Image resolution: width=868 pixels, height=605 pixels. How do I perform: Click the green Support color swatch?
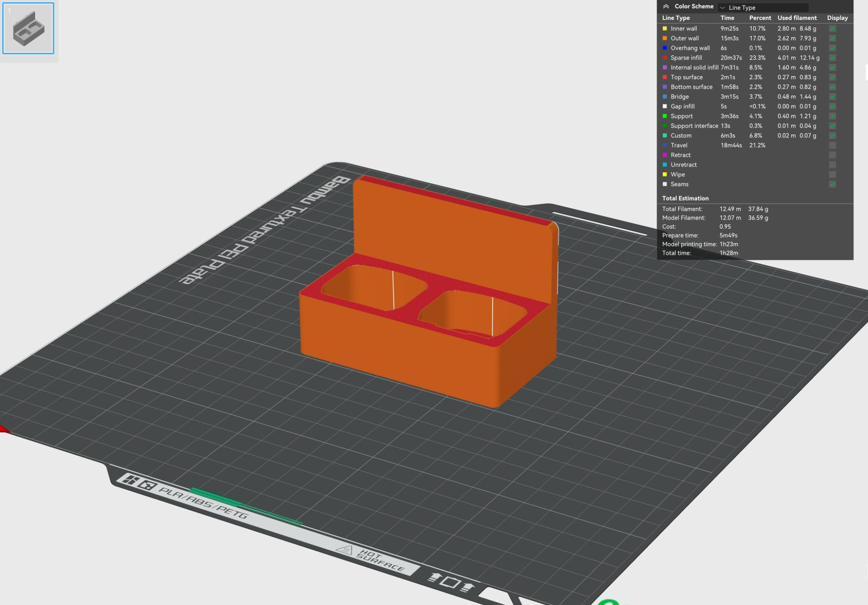[x=665, y=116]
